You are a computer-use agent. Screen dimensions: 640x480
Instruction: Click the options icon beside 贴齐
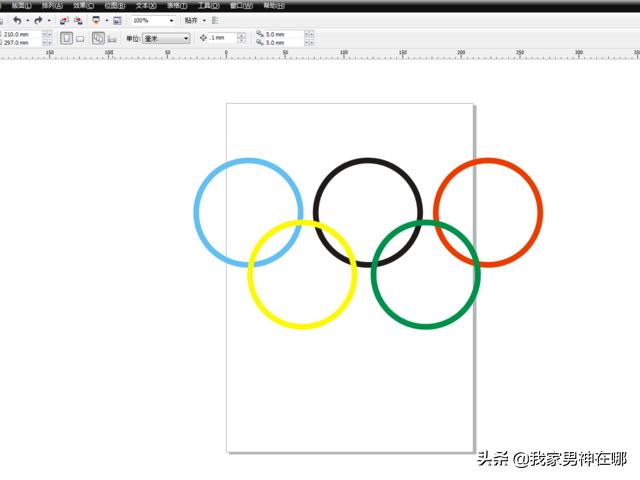point(215,20)
